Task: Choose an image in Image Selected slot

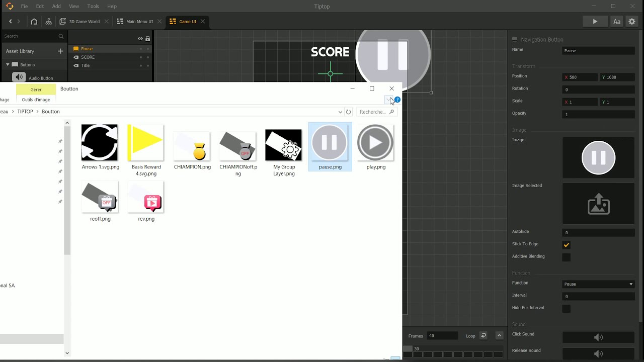Action: tap(598, 204)
